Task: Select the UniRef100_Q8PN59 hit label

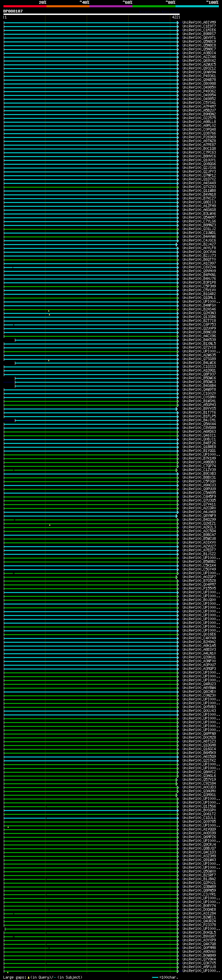Action: pos(199,891)
